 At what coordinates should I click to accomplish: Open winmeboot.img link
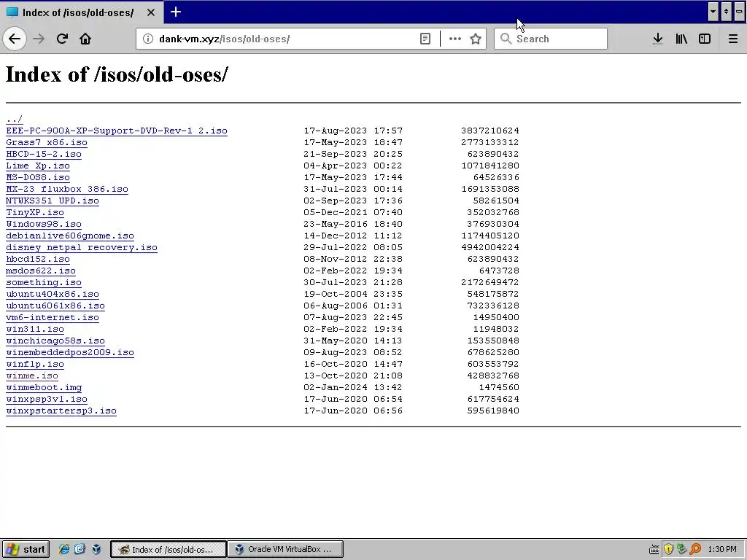(x=44, y=387)
